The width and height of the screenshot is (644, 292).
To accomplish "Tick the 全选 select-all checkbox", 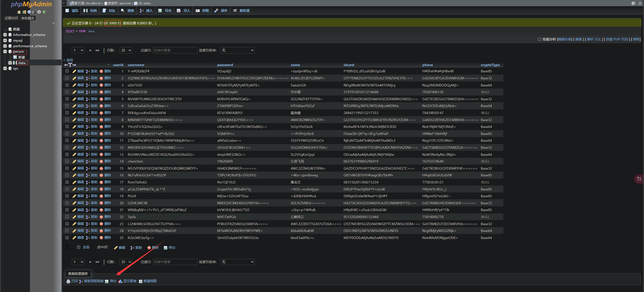I will (79, 247).
